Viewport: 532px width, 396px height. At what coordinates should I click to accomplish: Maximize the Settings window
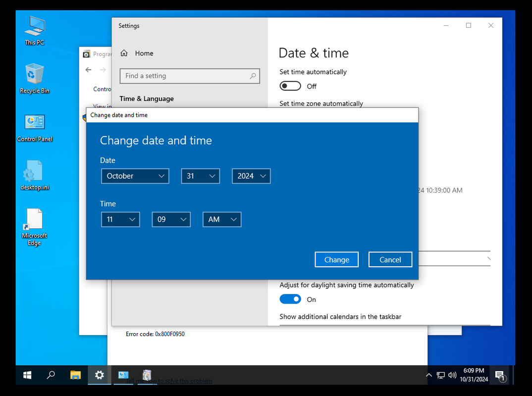(x=469, y=25)
